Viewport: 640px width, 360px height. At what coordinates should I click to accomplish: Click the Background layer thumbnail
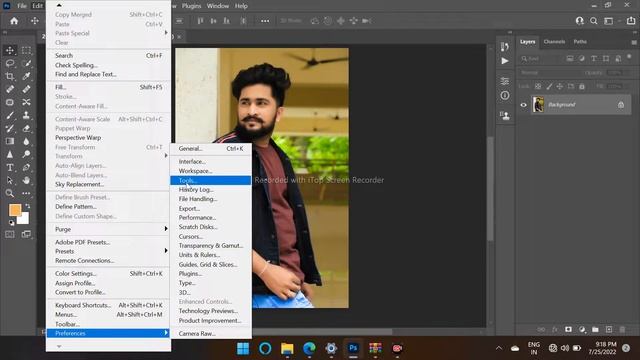click(538, 105)
